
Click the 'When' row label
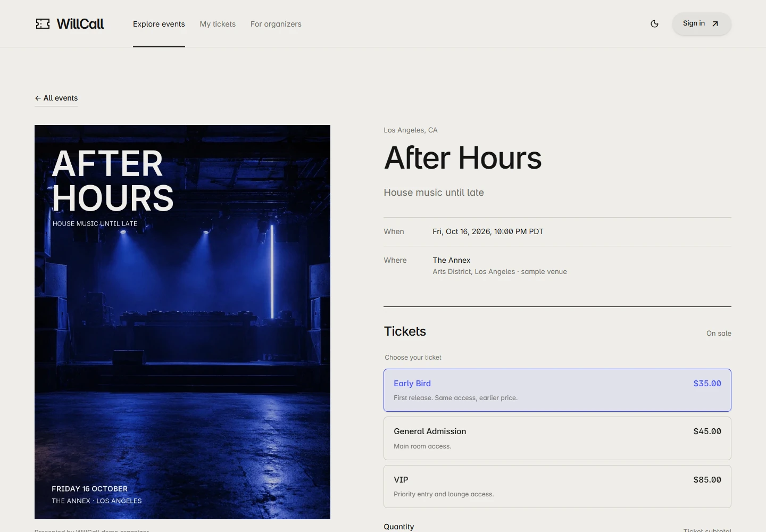click(394, 231)
